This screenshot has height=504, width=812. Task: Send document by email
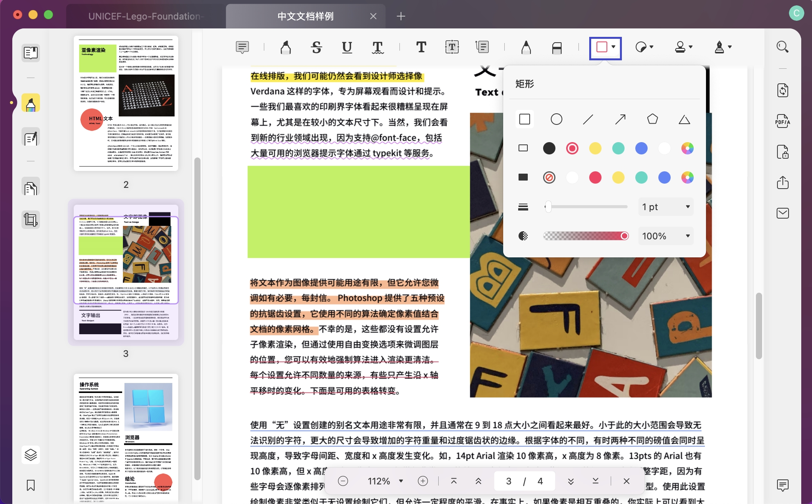point(782,213)
